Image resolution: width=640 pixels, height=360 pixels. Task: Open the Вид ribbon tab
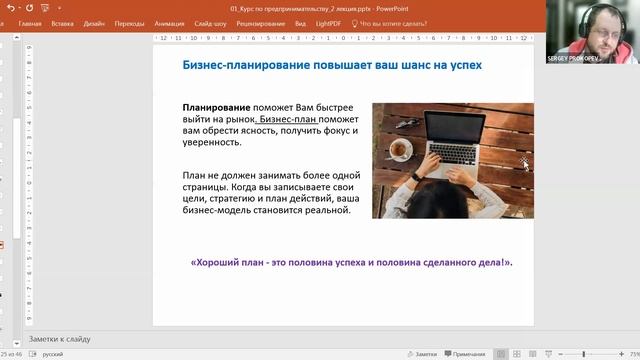300,24
